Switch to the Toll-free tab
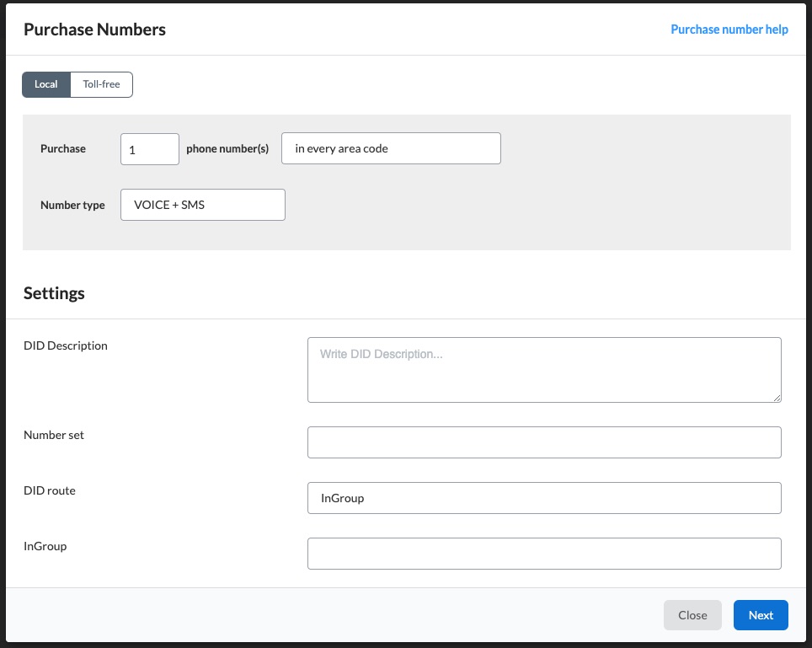Image resolution: width=812 pixels, height=648 pixels. 101,84
